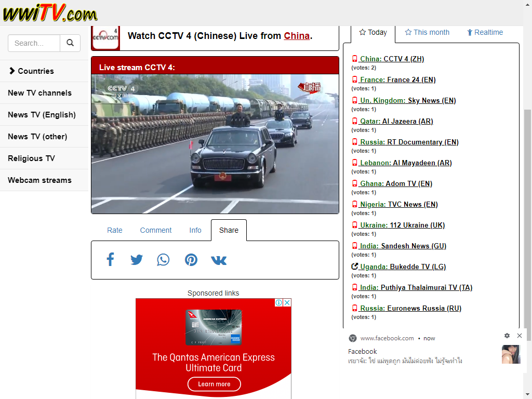
Task: Open Webcam streams section
Action: click(44, 180)
